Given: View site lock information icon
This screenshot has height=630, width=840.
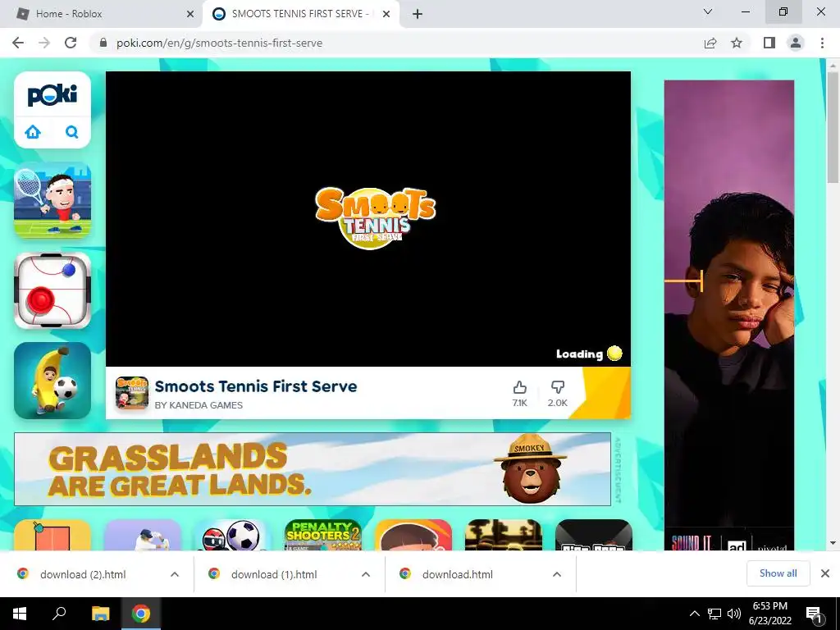Looking at the screenshot, I should coord(103,43).
